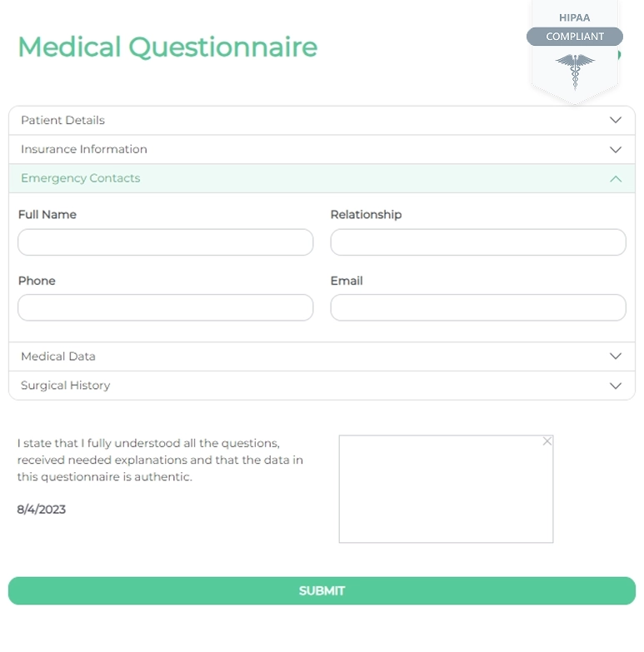
Task: Select the Emergency Contacts section title
Action: [x=81, y=178]
